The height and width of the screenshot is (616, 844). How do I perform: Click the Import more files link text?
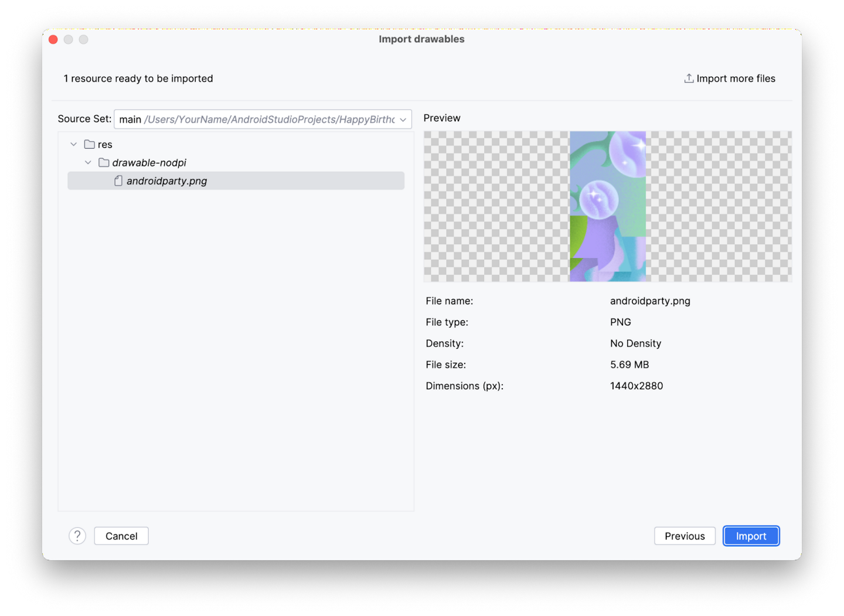pos(736,79)
